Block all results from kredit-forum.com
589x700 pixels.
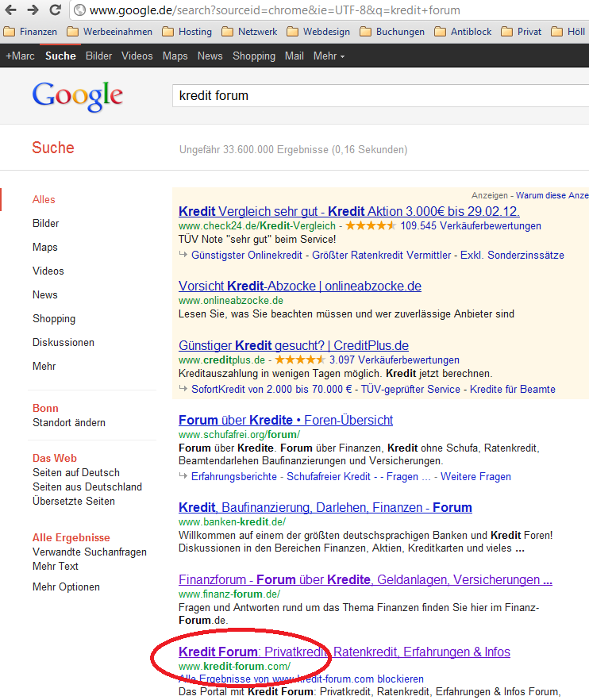[301, 679]
